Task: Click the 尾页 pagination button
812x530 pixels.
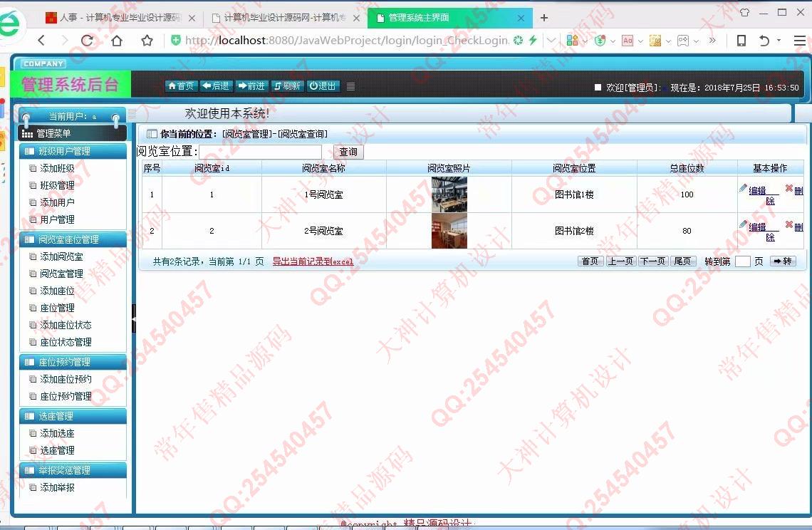Action: coord(683,261)
